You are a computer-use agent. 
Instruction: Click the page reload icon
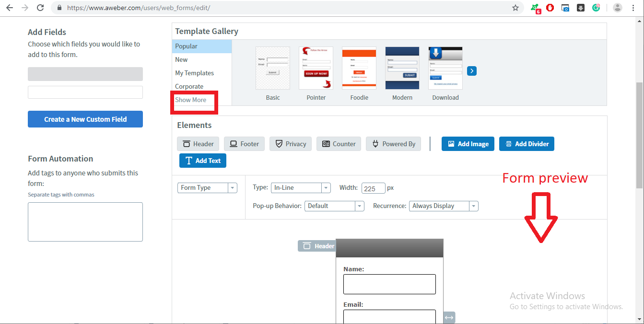[x=40, y=8]
